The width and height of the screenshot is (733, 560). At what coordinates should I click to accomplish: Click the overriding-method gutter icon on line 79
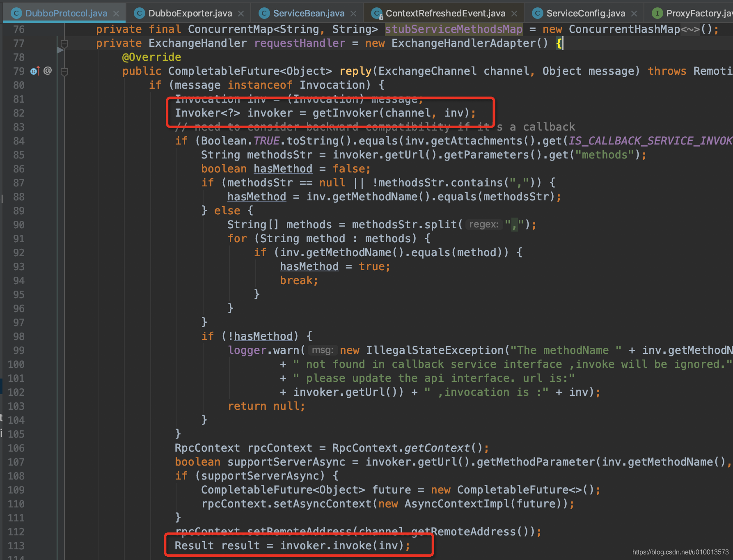[x=35, y=71]
